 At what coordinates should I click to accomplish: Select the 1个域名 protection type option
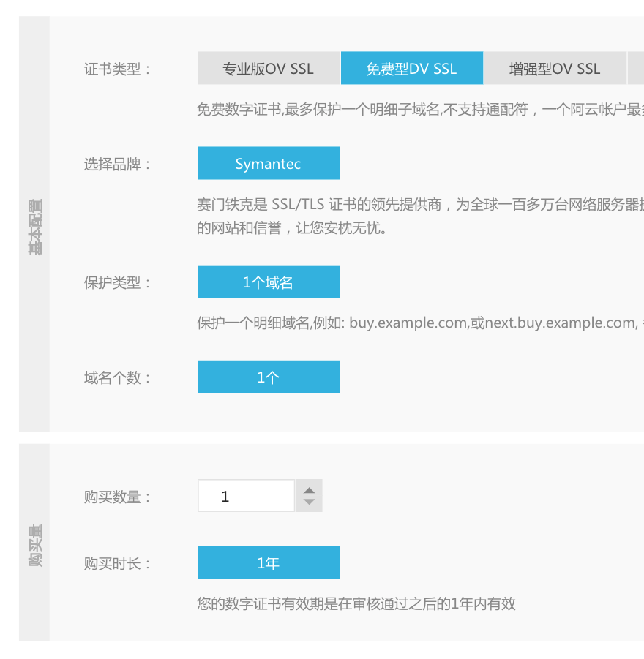pyautogui.click(x=268, y=281)
